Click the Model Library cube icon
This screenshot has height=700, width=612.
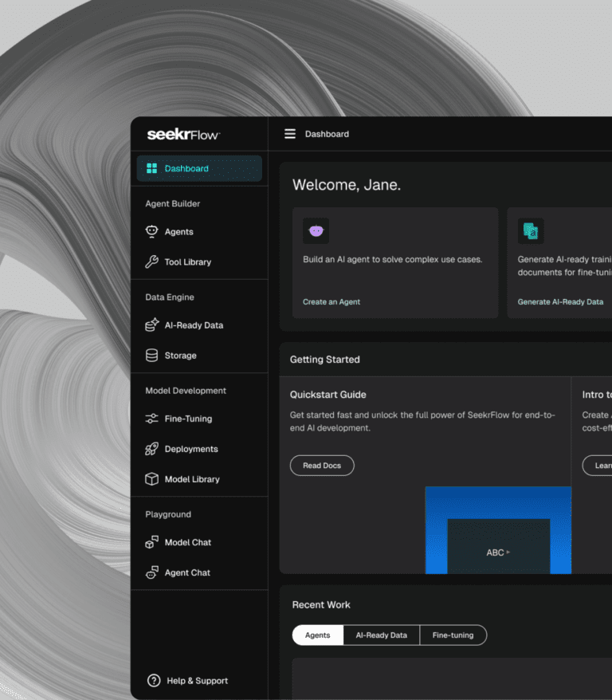click(151, 479)
